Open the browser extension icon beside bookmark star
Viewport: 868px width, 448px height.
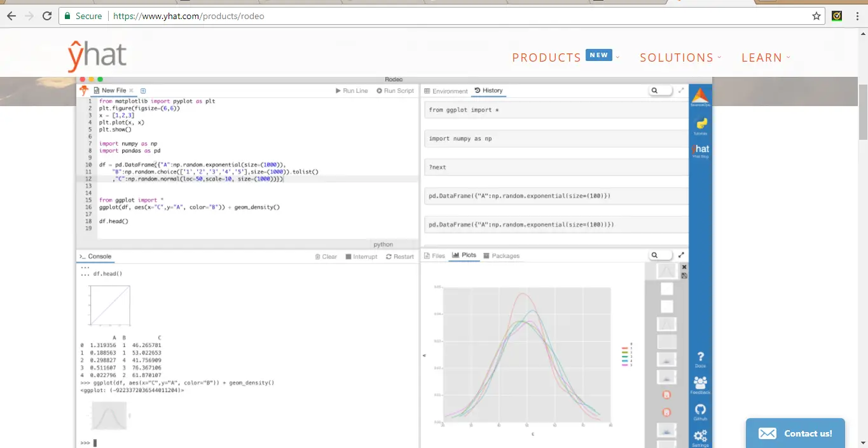[x=837, y=16]
